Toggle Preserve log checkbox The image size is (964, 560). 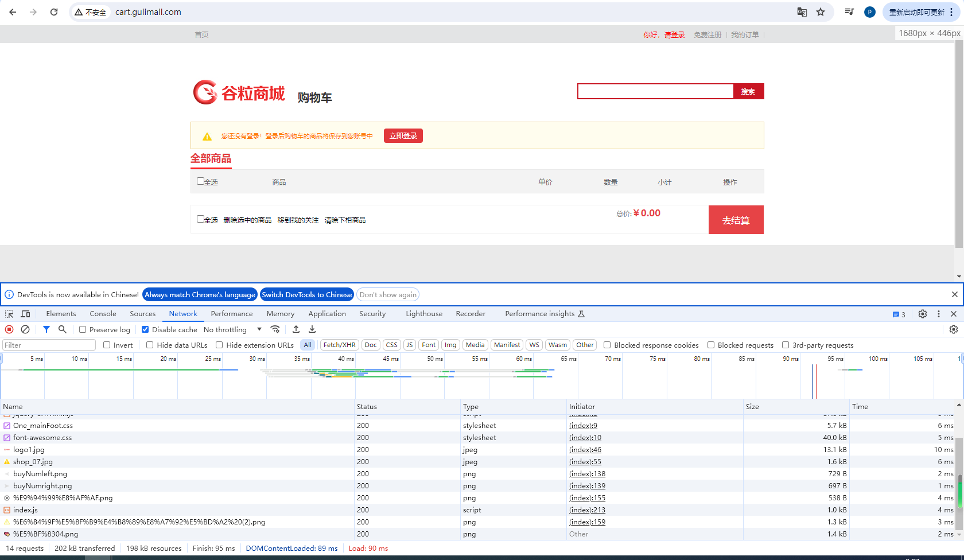click(83, 329)
